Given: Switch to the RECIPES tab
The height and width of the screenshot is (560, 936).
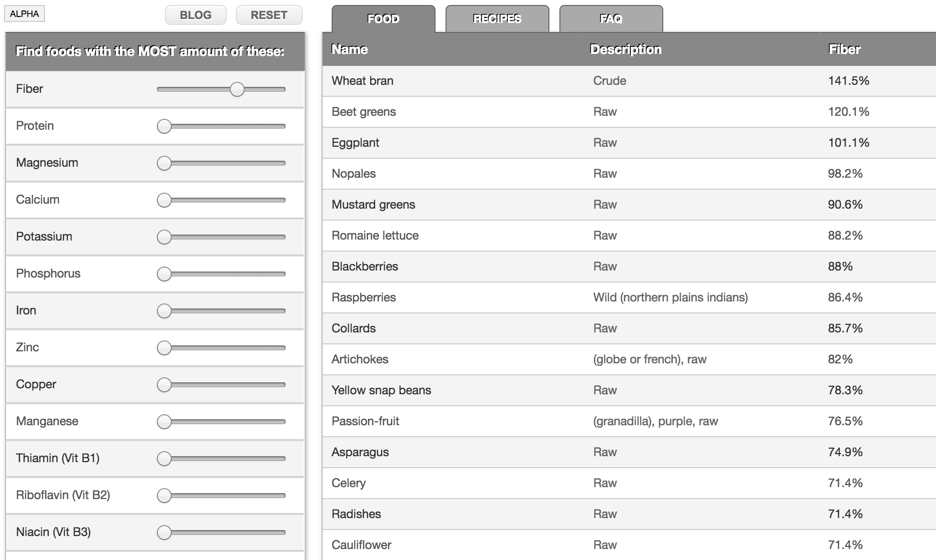Looking at the screenshot, I should pos(497,19).
